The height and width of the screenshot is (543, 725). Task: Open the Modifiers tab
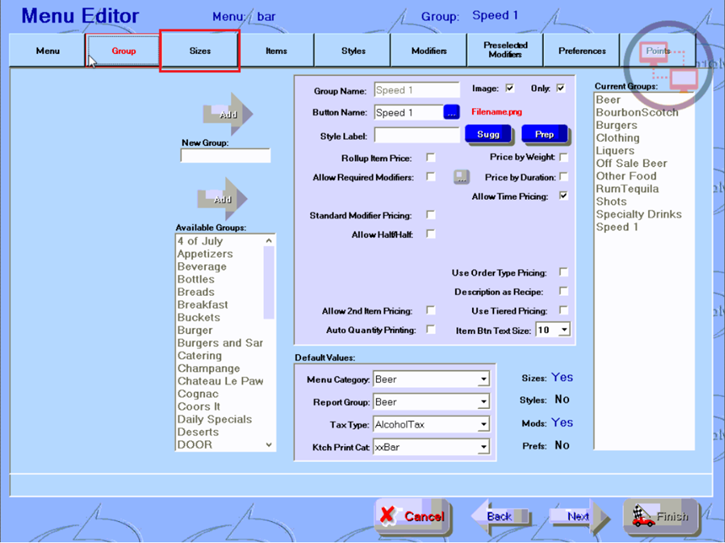(x=429, y=51)
